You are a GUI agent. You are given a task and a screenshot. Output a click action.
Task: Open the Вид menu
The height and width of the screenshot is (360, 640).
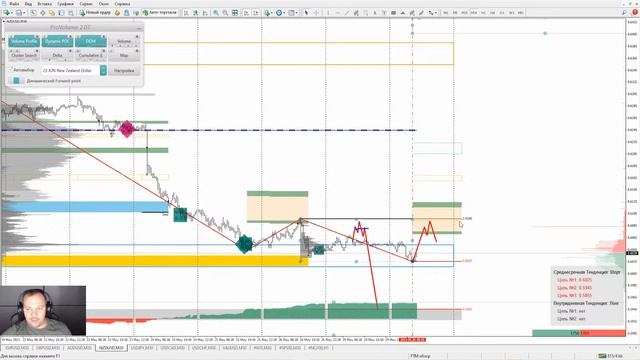pyautogui.click(x=28, y=4)
